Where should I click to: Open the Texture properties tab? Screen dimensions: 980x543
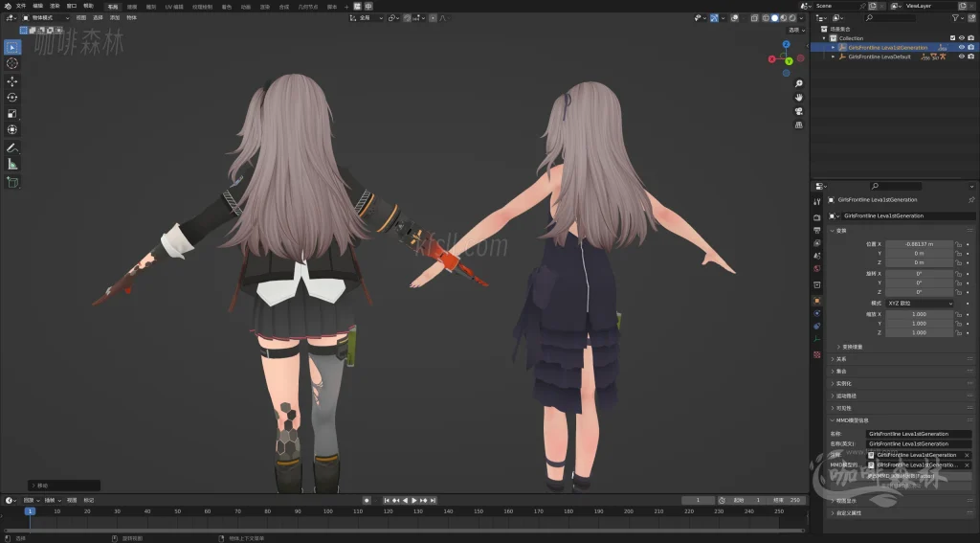817,354
